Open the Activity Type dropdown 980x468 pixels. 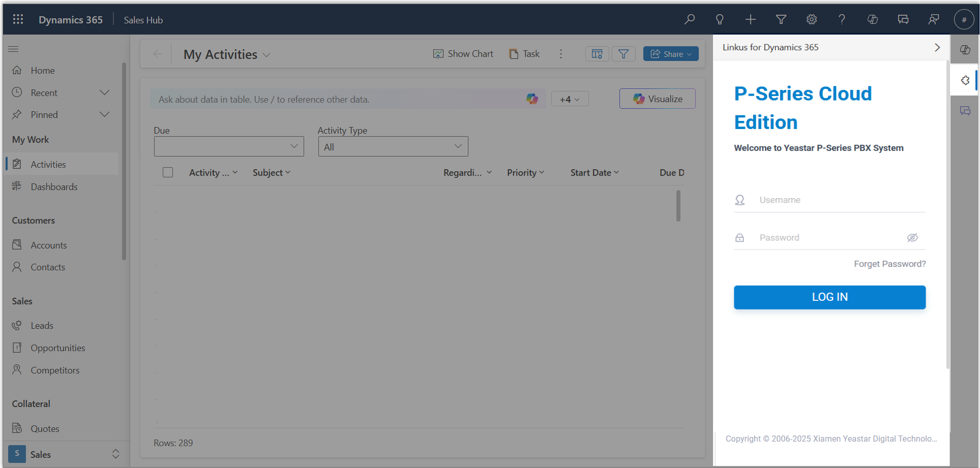(393, 147)
